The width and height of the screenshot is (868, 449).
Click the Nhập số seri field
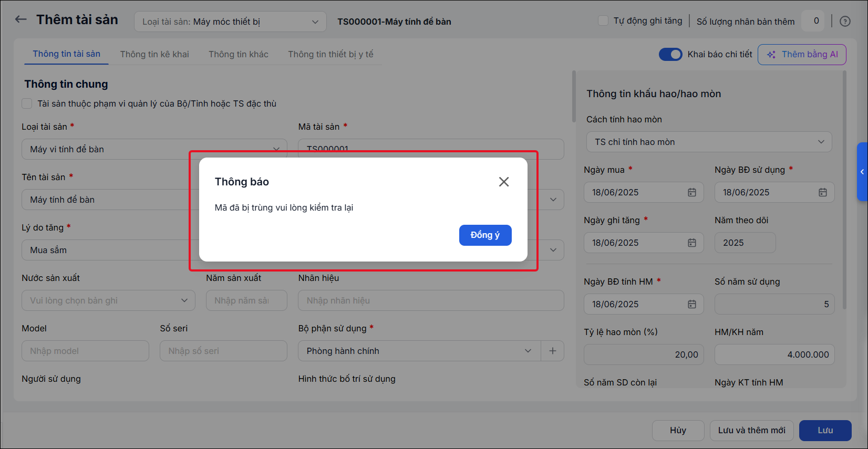(x=223, y=351)
